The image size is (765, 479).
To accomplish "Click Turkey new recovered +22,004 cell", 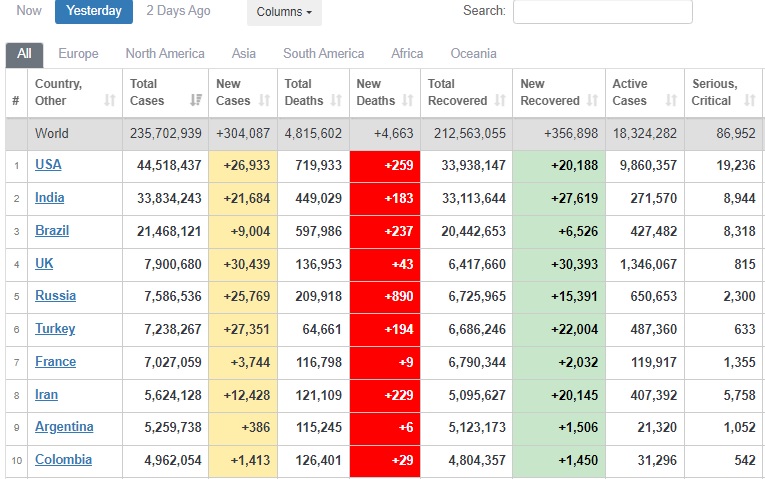I will click(x=559, y=330).
